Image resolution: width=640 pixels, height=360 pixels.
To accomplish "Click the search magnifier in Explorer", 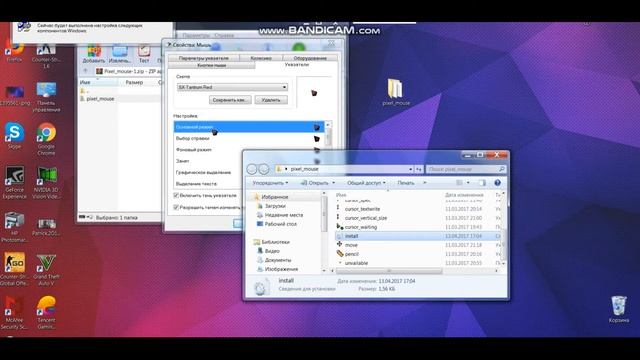I will coord(501,169).
